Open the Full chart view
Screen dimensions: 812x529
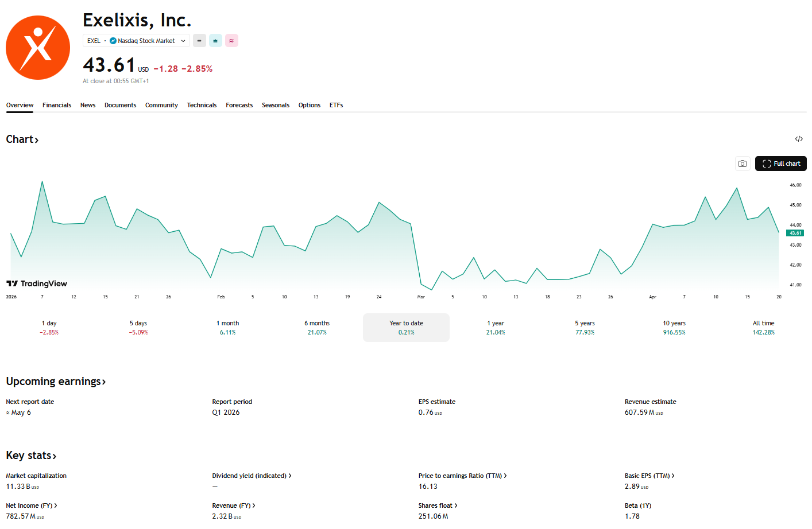tap(781, 164)
